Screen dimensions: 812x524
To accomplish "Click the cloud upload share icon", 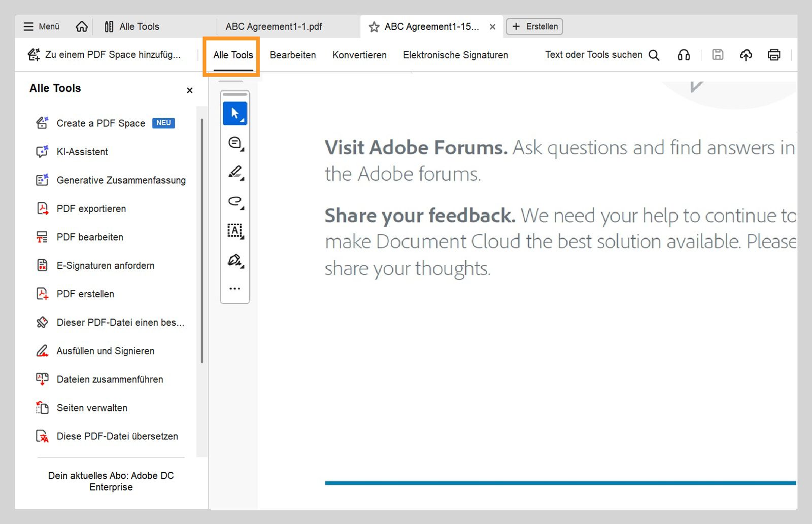I will 746,55.
